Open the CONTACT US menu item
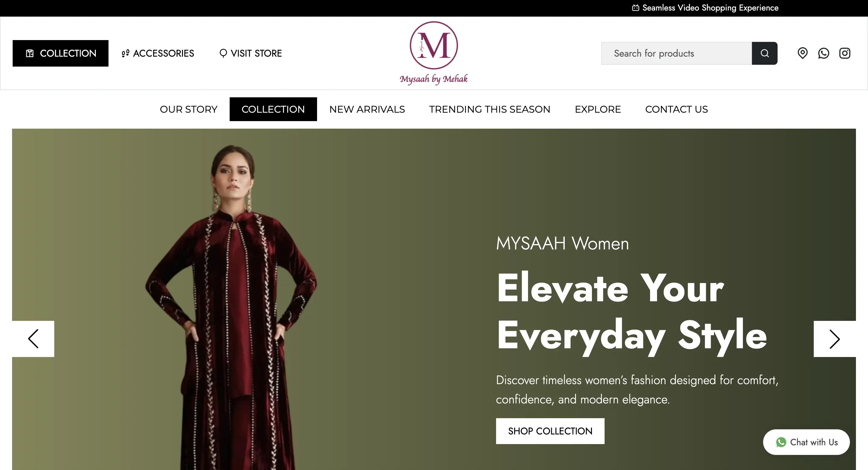Image resolution: width=868 pixels, height=470 pixels. click(x=676, y=109)
